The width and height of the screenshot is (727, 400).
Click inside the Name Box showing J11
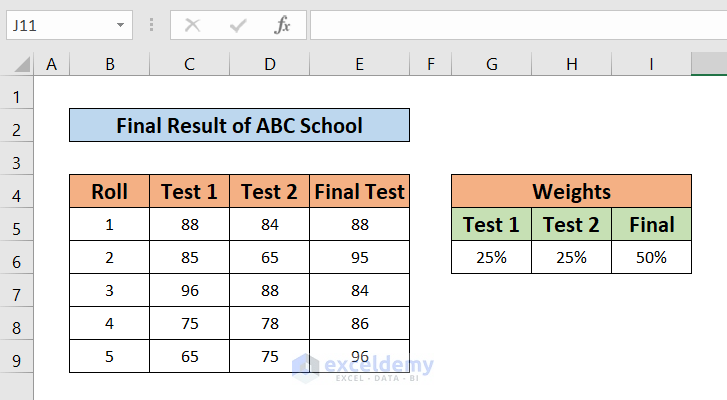(x=58, y=25)
